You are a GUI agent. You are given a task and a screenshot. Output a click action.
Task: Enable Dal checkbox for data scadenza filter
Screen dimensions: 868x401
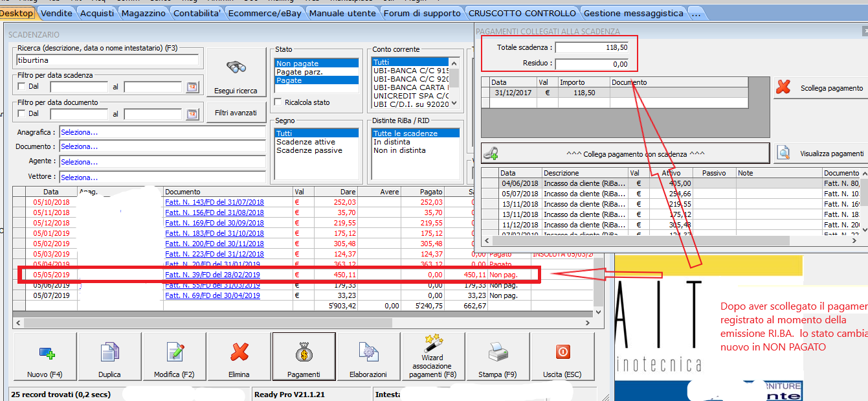[x=21, y=87]
